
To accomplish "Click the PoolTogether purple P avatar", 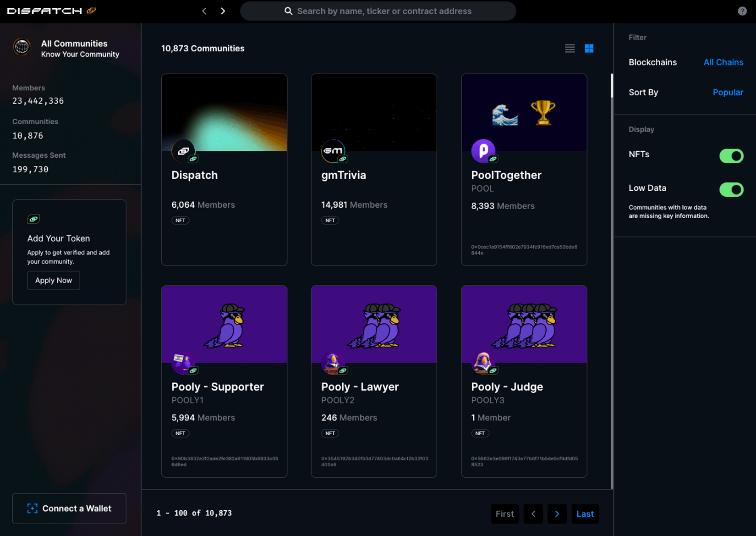I will click(483, 151).
